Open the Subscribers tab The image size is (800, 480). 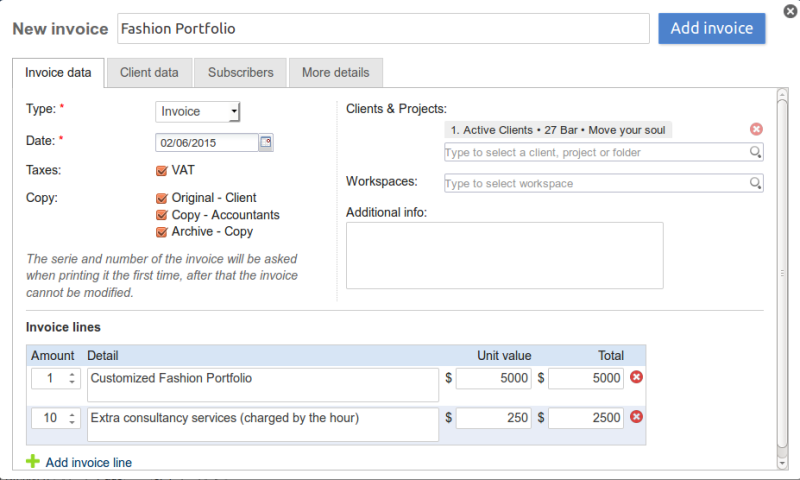click(240, 72)
